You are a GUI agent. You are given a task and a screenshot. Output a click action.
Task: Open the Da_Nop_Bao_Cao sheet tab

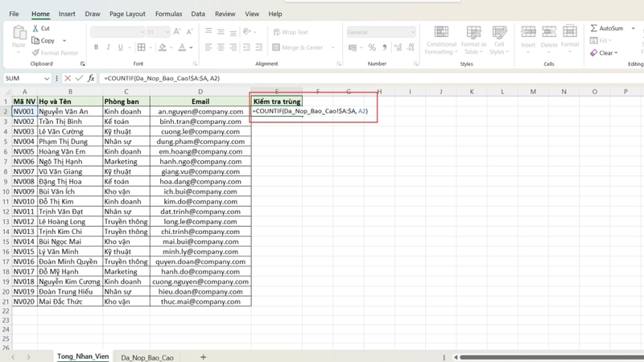[147, 357]
